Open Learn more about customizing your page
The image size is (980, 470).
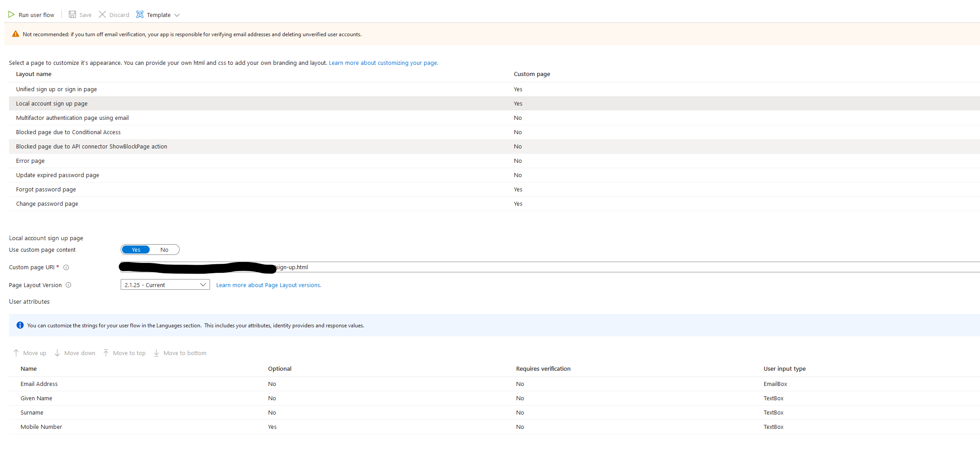coord(383,63)
